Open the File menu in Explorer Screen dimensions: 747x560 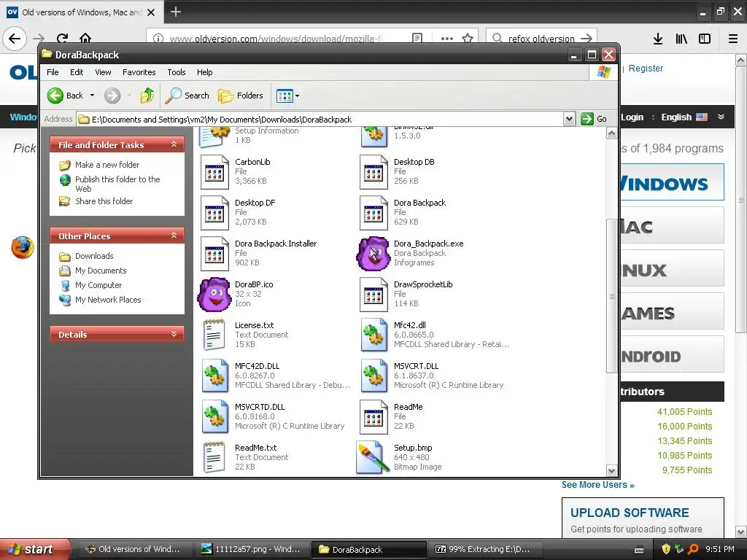pos(53,72)
